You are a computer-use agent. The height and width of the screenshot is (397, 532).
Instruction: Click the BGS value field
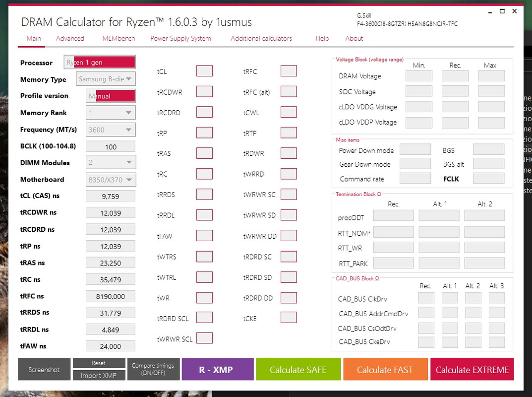point(488,149)
